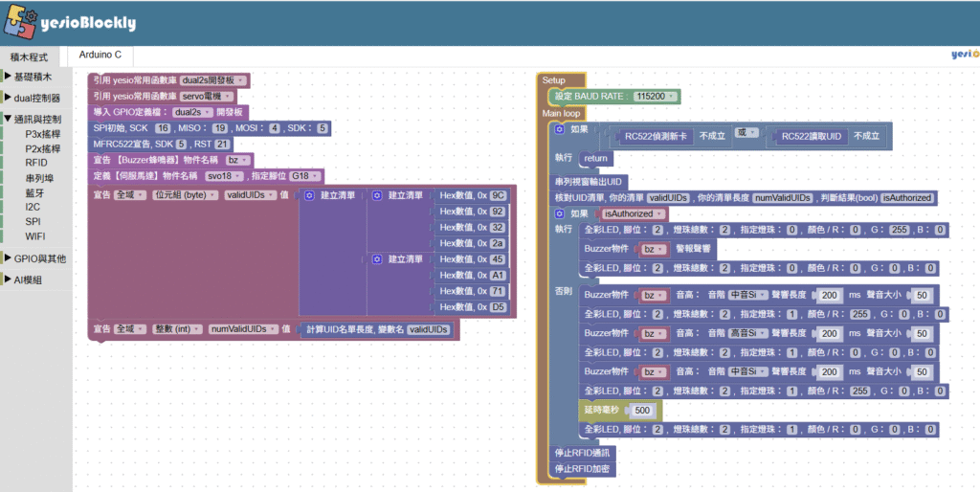Open the 高音Si pitch dropdown
Image resolution: width=980 pixels, height=492 pixels.
click(x=747, y=333)
